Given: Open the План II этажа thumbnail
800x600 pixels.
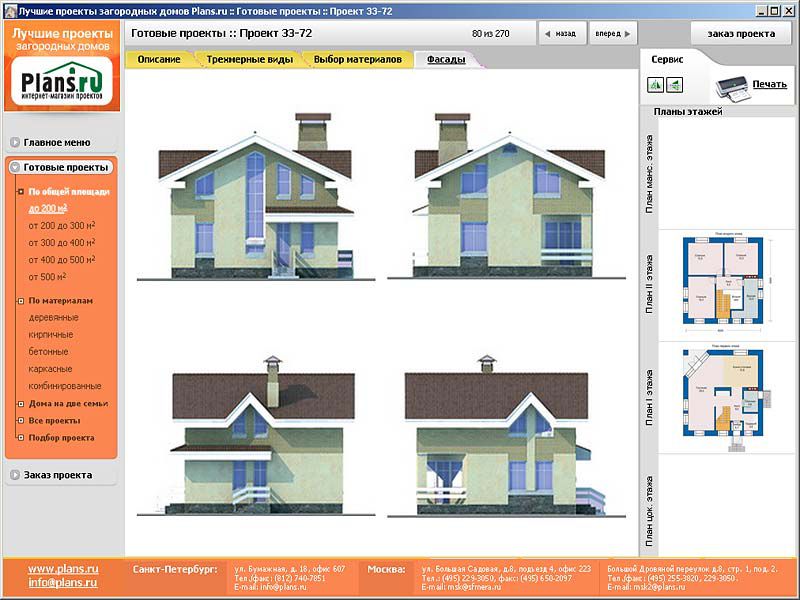Looking at the screenshot, I should [722, 283].
